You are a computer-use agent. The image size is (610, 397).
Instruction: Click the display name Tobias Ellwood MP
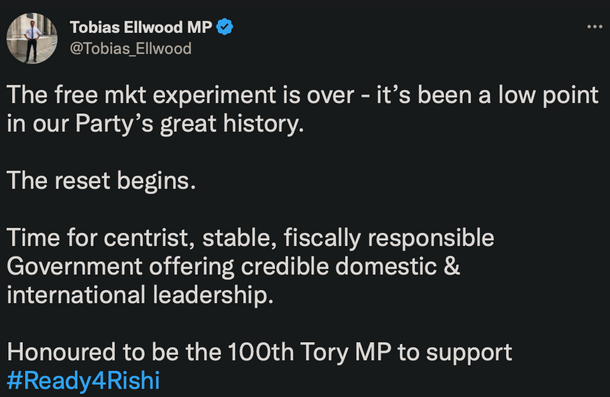[141, 27]
